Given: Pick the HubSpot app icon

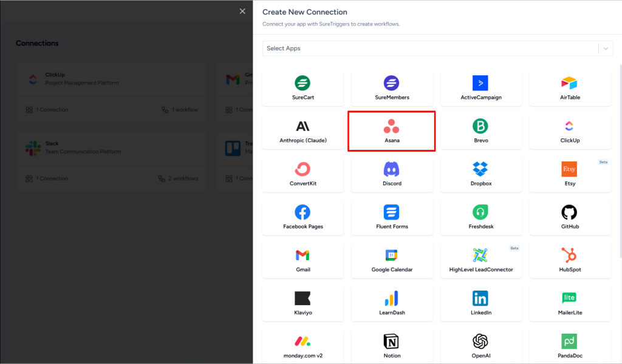Looking at the screenshot, I should tap(569, 255).
